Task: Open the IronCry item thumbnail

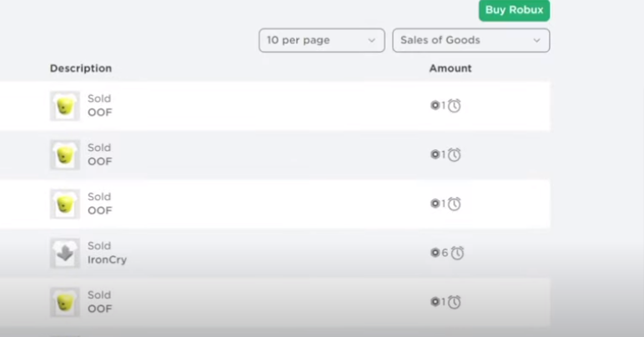Action: click(65, 254)
